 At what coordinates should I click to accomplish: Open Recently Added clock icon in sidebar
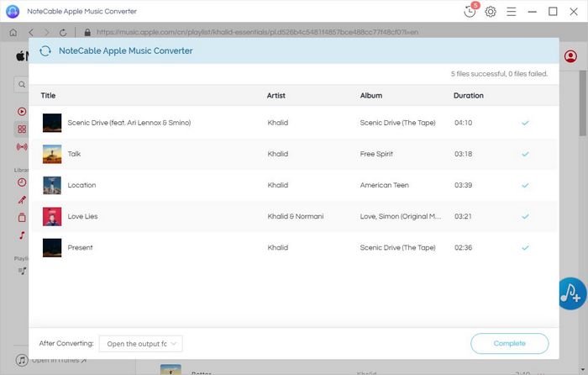pyautogui.click(x=22, y=182)
